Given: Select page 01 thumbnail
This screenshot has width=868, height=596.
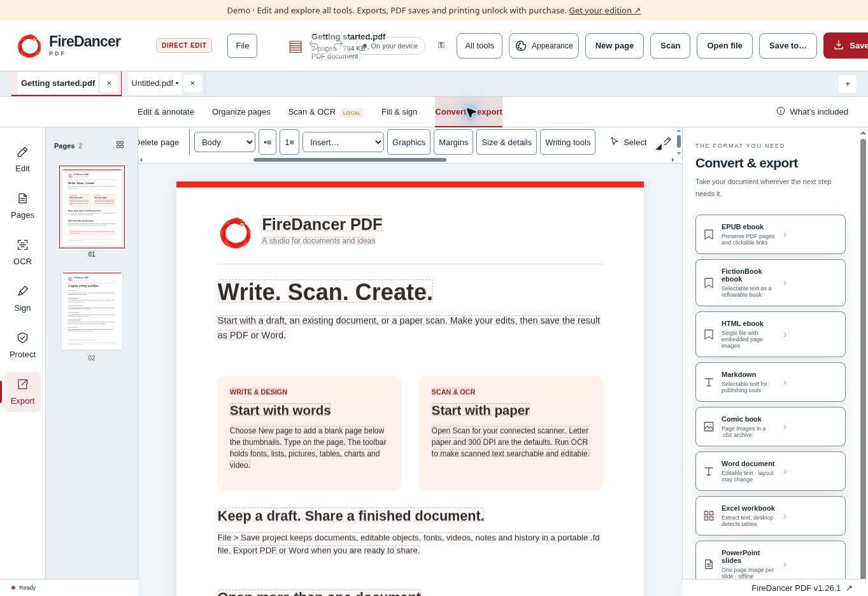Looking at the screenshot, I should click(x=92, y=207).
